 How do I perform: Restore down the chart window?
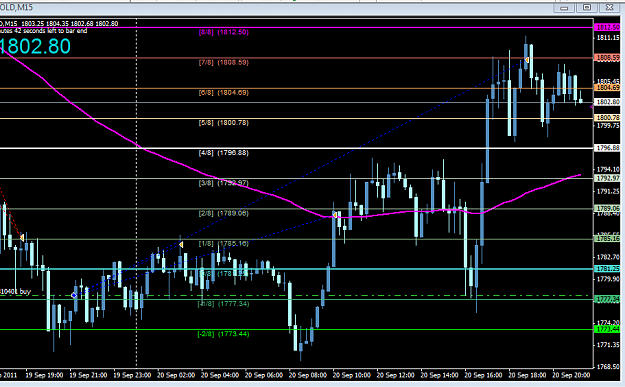pos(587,8)
